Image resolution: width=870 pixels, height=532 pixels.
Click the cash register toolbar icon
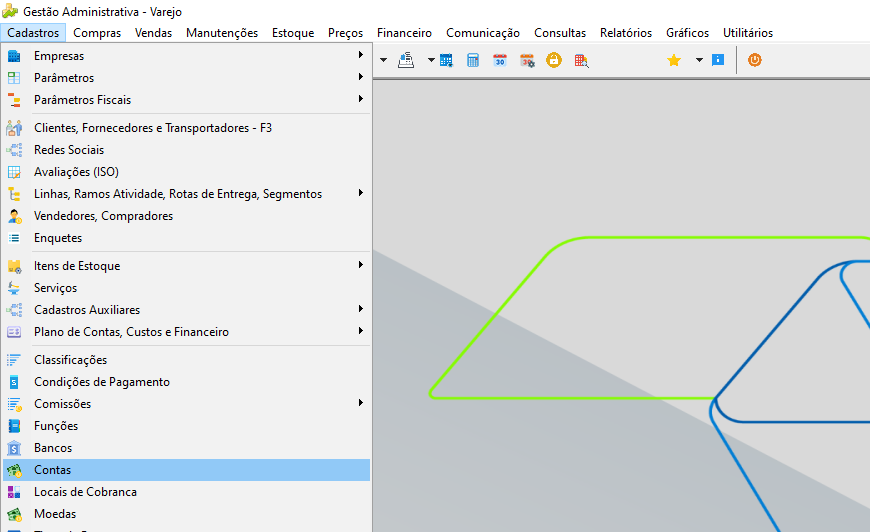[406, 60]
